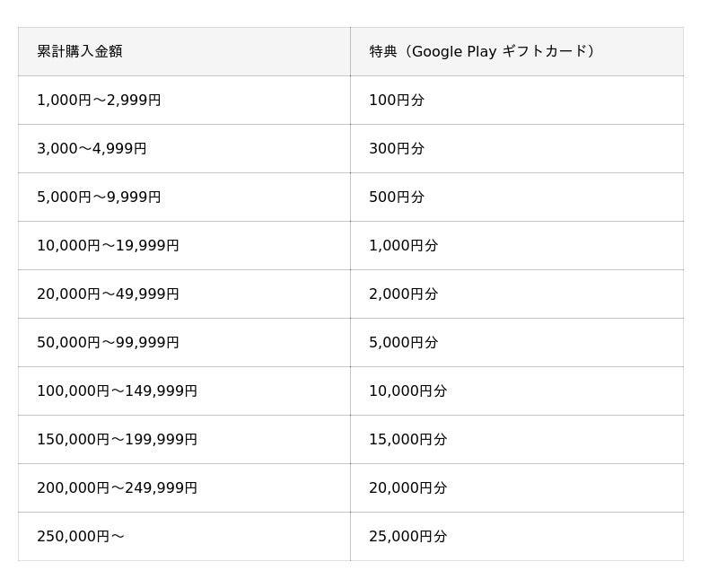Select the 200,000円〜249,999円 cell
The height and width of the screenshot is (588, 718).
coord(117,488)
